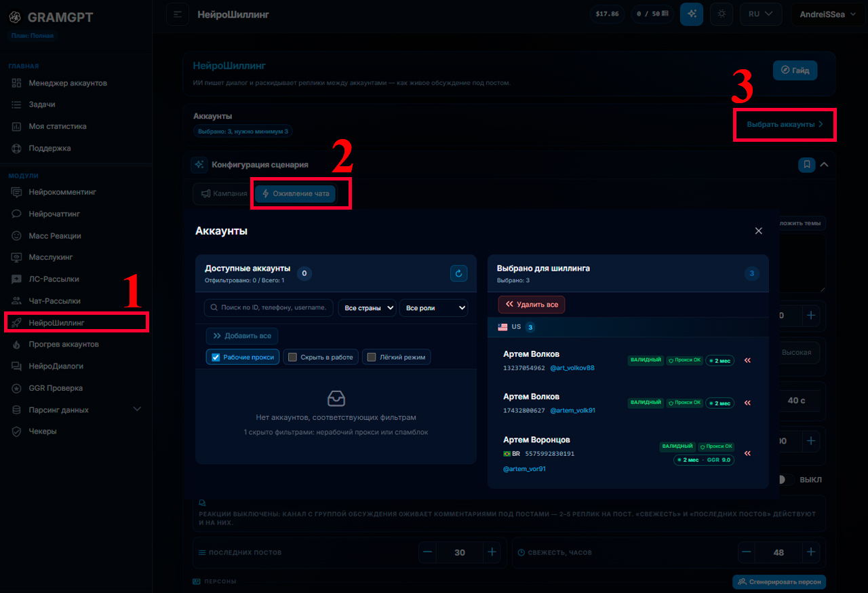Toggle the sidebar hamburger menu icon

coord(177,14)
